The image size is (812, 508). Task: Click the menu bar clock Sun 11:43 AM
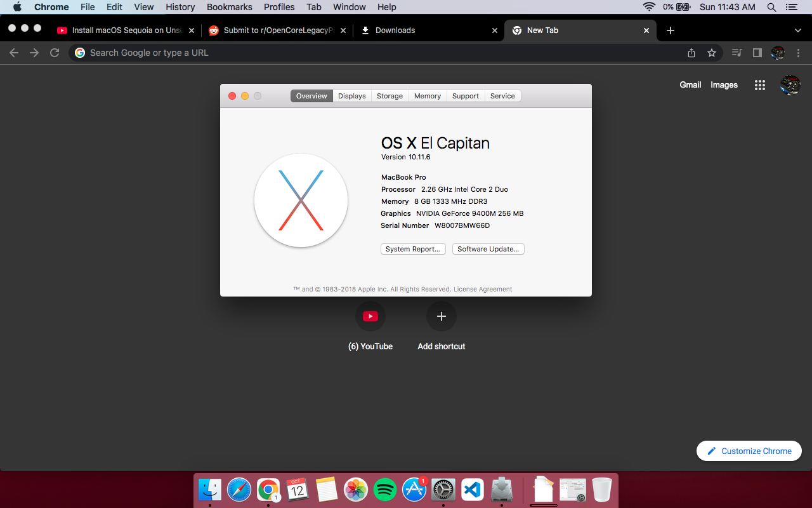point(727,7)
